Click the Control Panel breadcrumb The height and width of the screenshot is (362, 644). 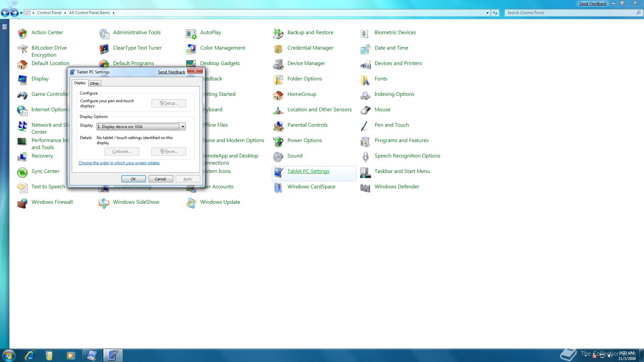click(x=49, y=13)
